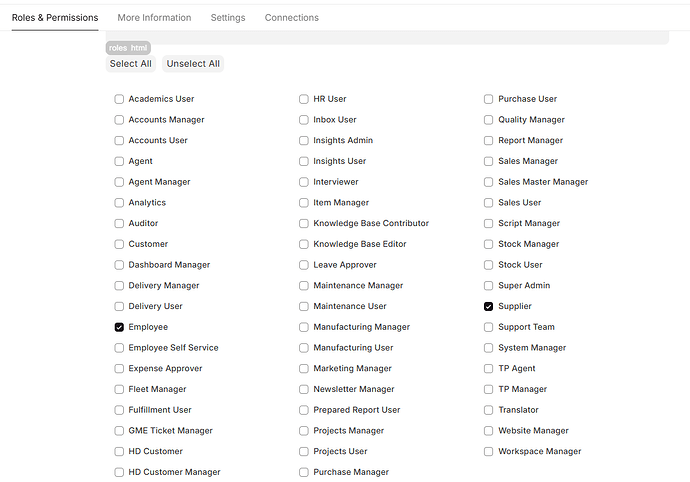Check the Inbox User checkbox
This screenshot has width=690, height=482.
[304, 120]
